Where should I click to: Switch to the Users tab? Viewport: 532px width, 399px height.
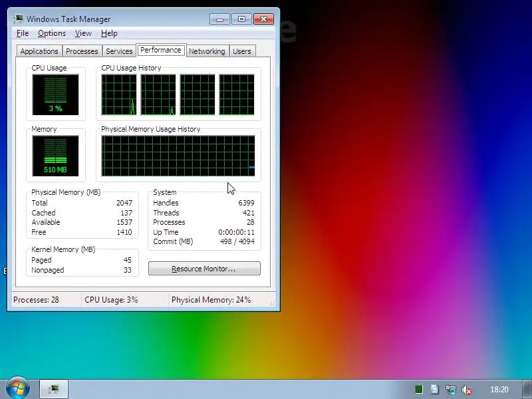(x=242, y=51)
